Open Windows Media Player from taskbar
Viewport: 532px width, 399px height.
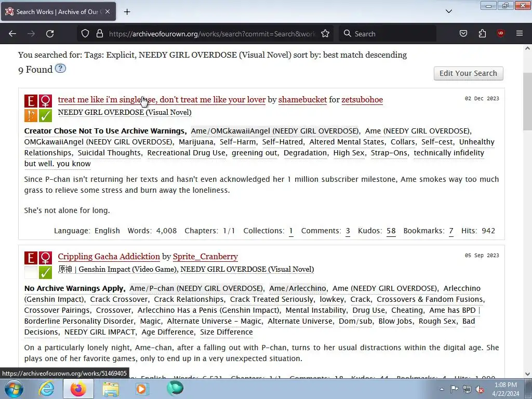pyautogui.click(x=142, y=389)
